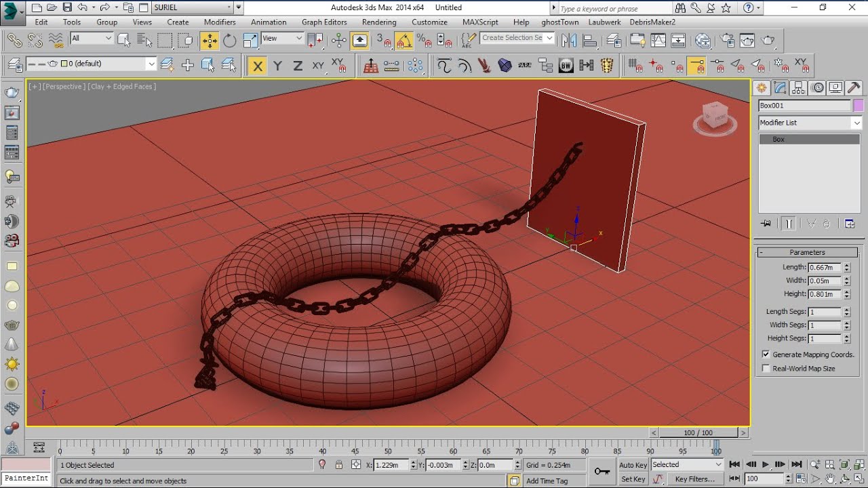
Task: Open the Select by Name list
Action: [x=144, y=40]
